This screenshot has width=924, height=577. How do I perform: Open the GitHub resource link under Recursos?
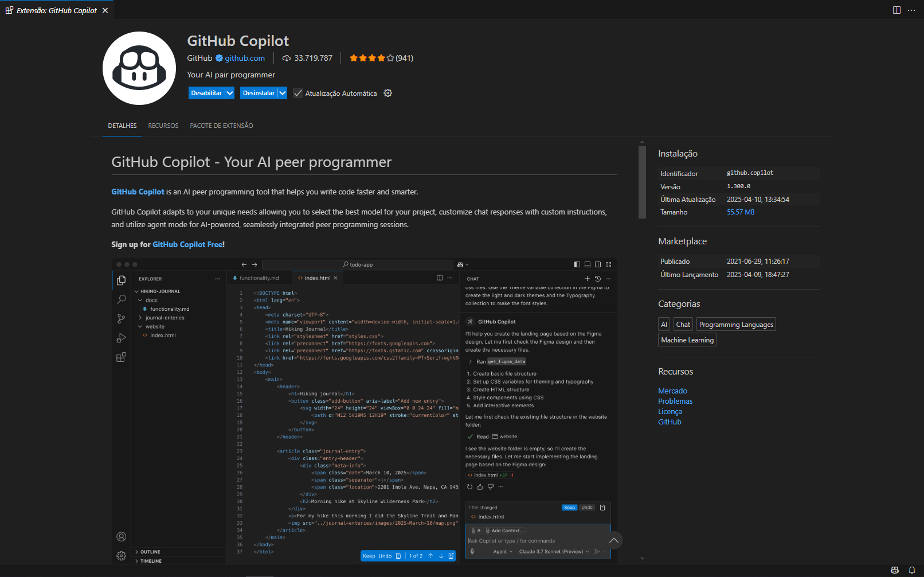tap(669, 422)
